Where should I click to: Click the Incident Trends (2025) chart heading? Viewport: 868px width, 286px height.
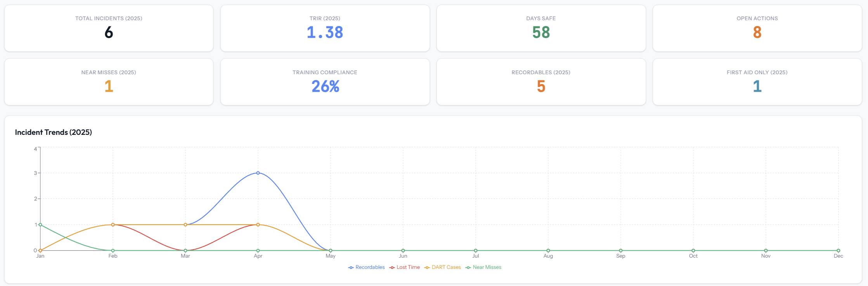[54, 132]
